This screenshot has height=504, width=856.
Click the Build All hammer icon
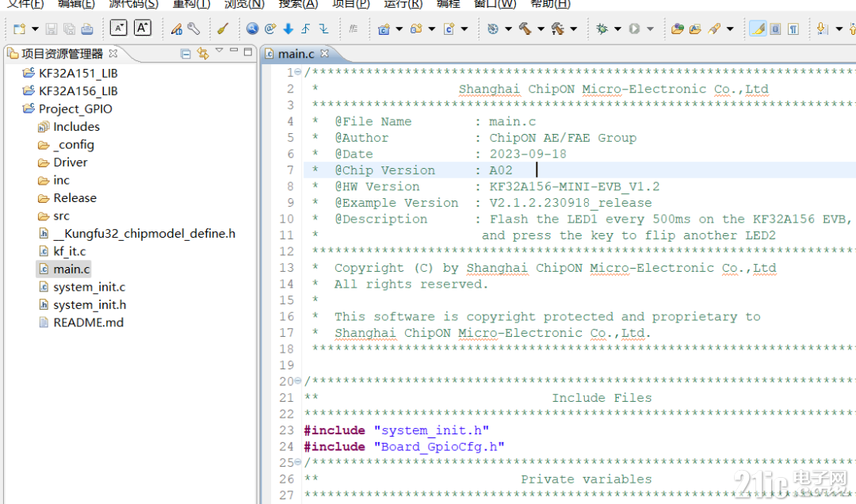pyautogui.click(x=558, y=29)
